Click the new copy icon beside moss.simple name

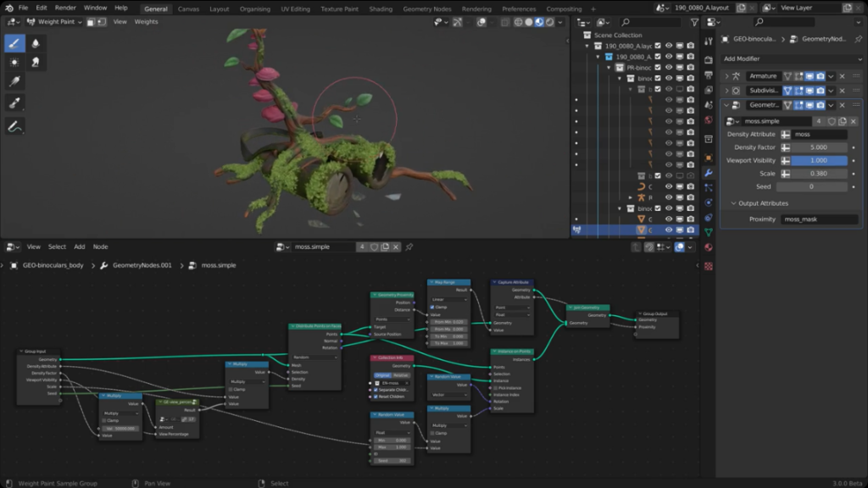843,121
